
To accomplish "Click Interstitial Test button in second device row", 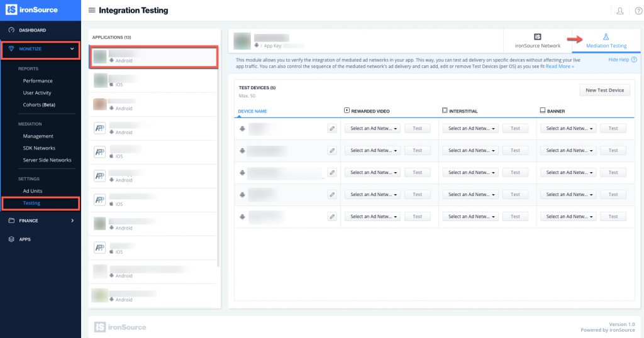I will tap(515, 151).
